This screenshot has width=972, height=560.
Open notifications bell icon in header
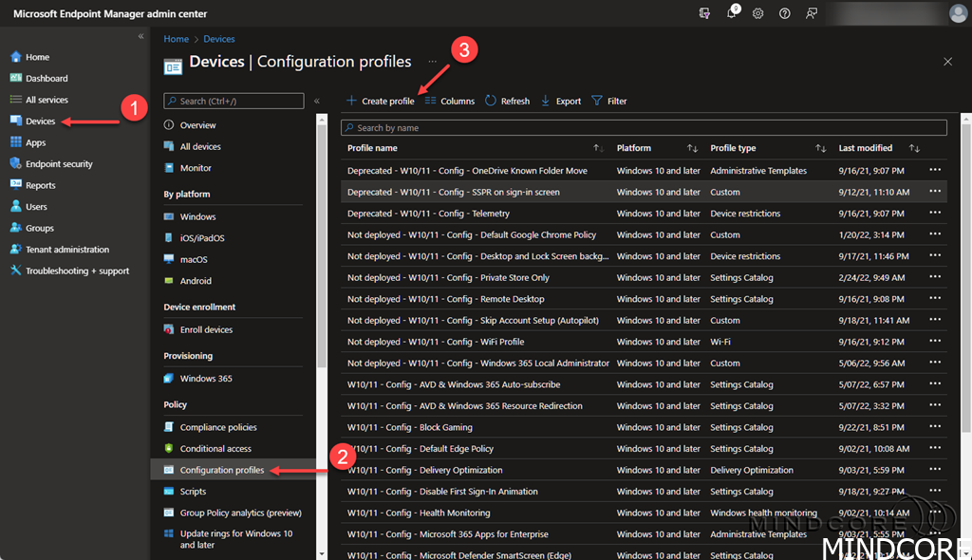(x=732, y=13)
